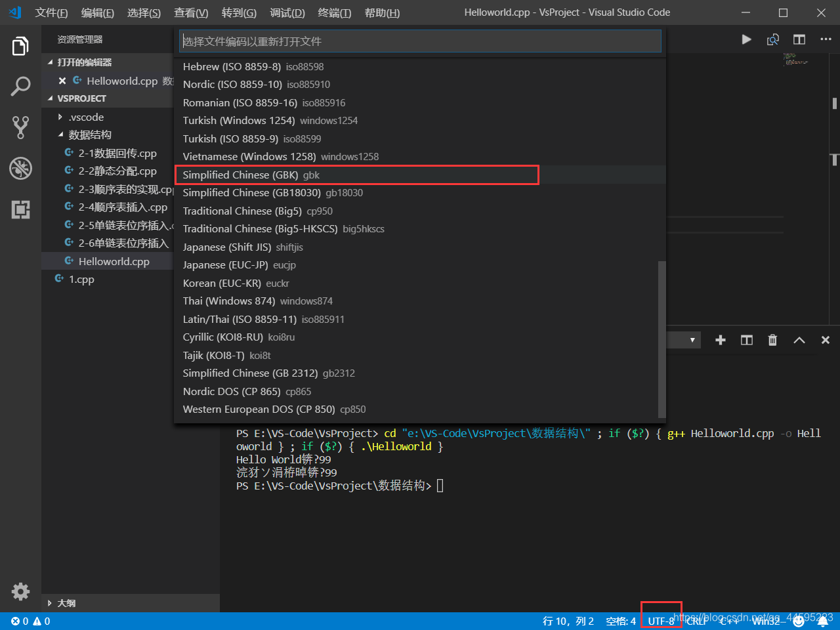Pick Japanese (EUC-JP) encoding
The height and width of the screenshot is (630, 840).
pyautogui.click(x=420, y=265)
